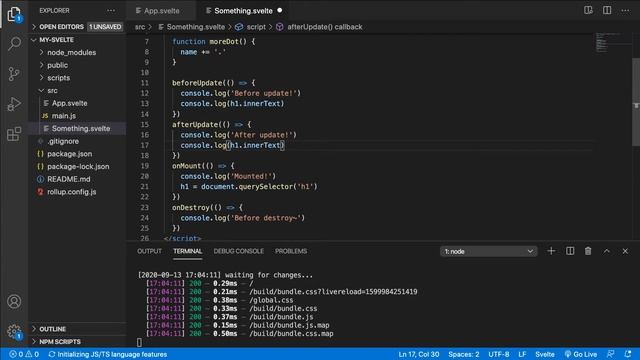This screenshot has height=360, width=640.
Task: Switch to the OUTPUT panel tab
Action: 149,251
